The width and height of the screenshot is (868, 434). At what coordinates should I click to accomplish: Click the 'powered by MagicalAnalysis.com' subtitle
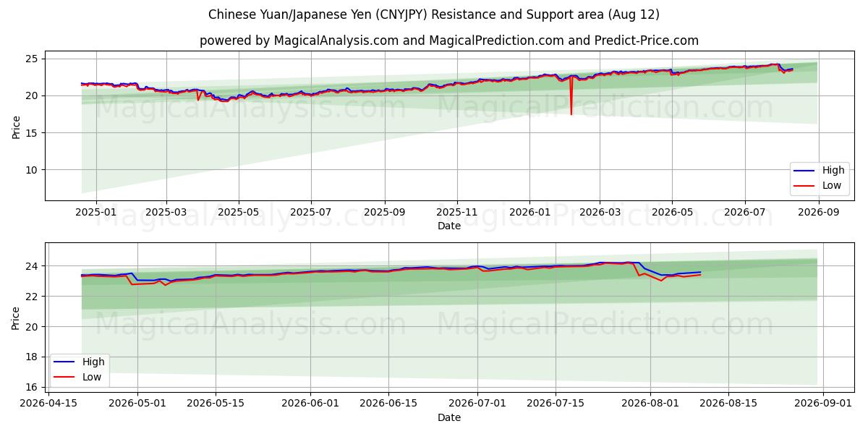tap(449, 41)
